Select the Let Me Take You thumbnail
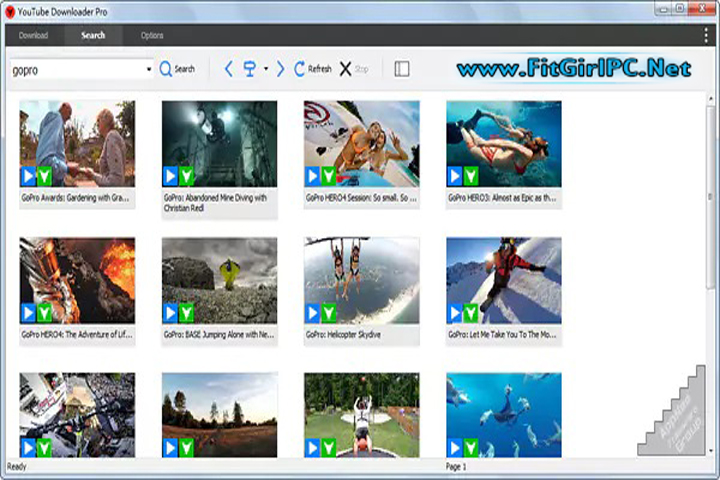 [503, 280]
